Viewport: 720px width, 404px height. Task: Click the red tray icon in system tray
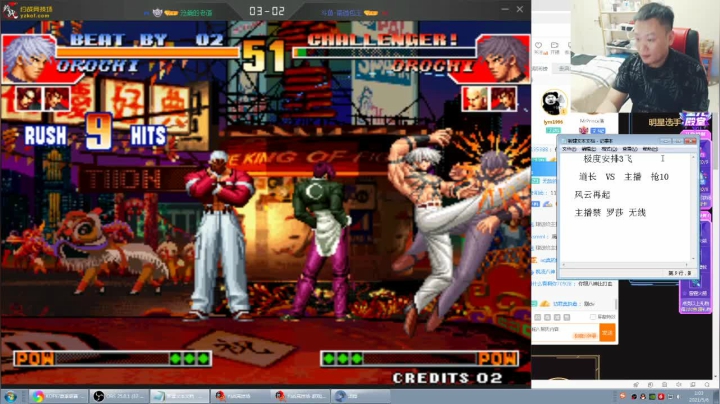(x=661, y=396)
